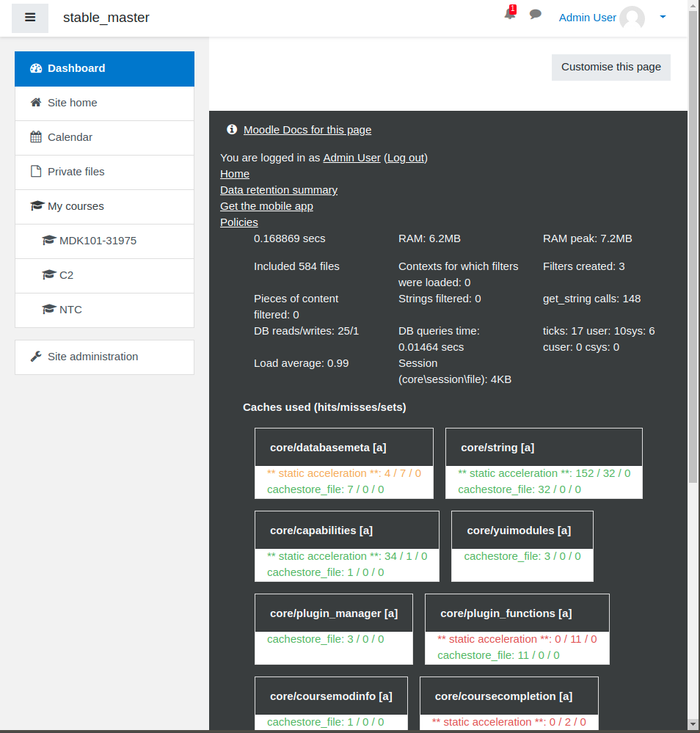
Task: Click scrollbar down arrow at bottom
Action: click(x=693, y=724)
